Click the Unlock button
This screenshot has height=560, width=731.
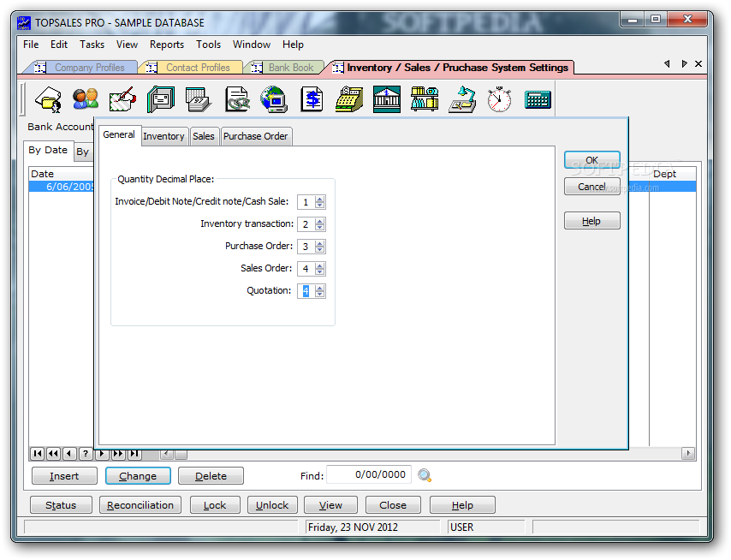[272, 505]
